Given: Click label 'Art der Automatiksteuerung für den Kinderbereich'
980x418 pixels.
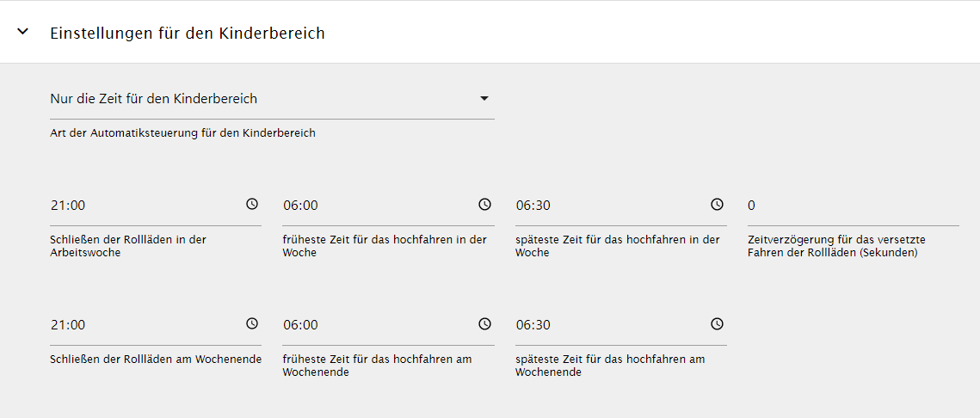Looking at the screenshot, I should (x=182, y=133).
